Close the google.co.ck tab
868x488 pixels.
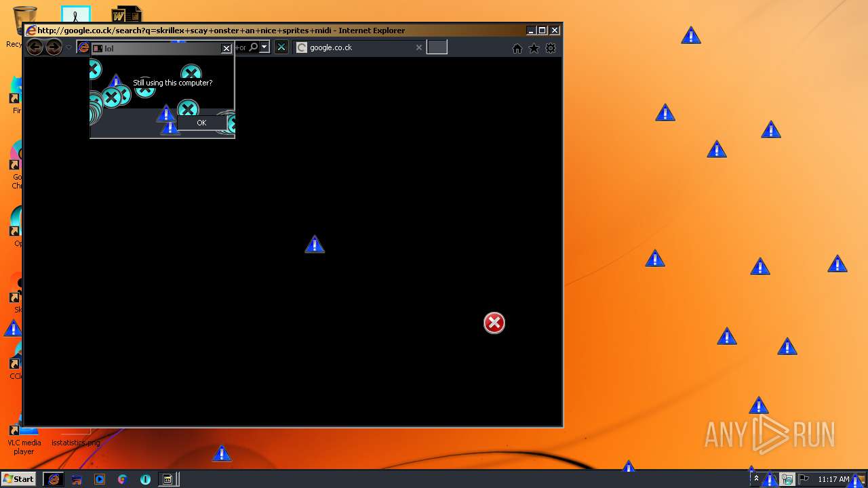pyautogui.click(x=418, y=47)
